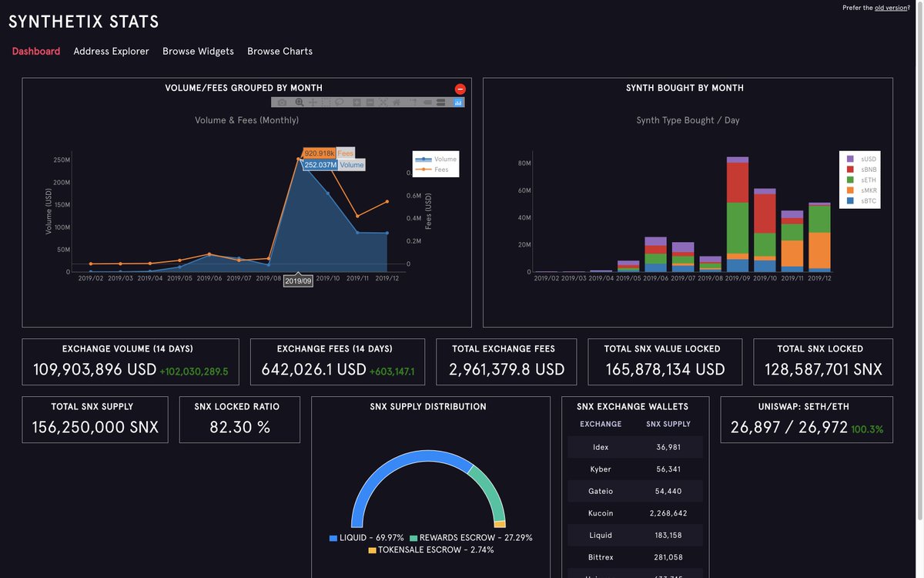Screen dimensions: 924x578
Task: Click the 109,903,896 USD exchange volume value
Action: pos(95,370)
